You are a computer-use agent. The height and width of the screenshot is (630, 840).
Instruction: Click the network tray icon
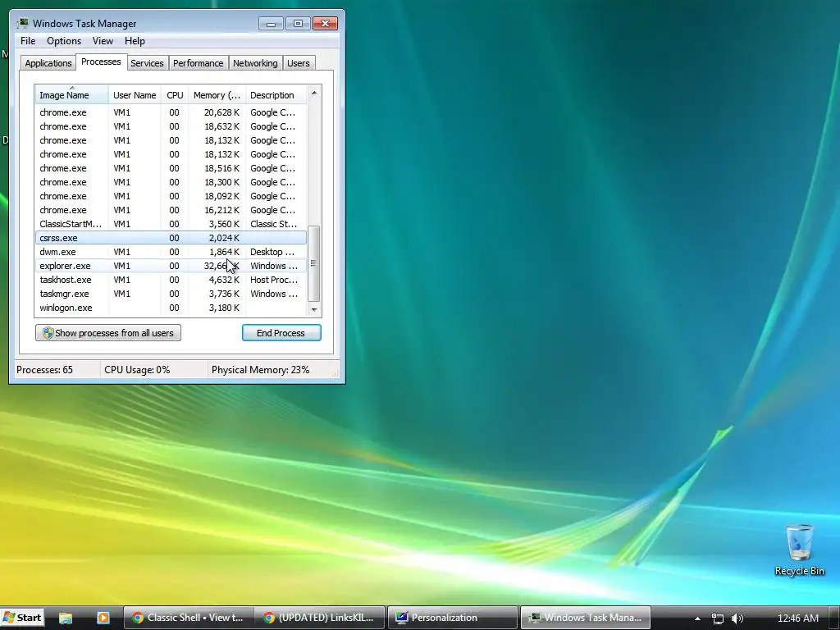click(717, 619)
